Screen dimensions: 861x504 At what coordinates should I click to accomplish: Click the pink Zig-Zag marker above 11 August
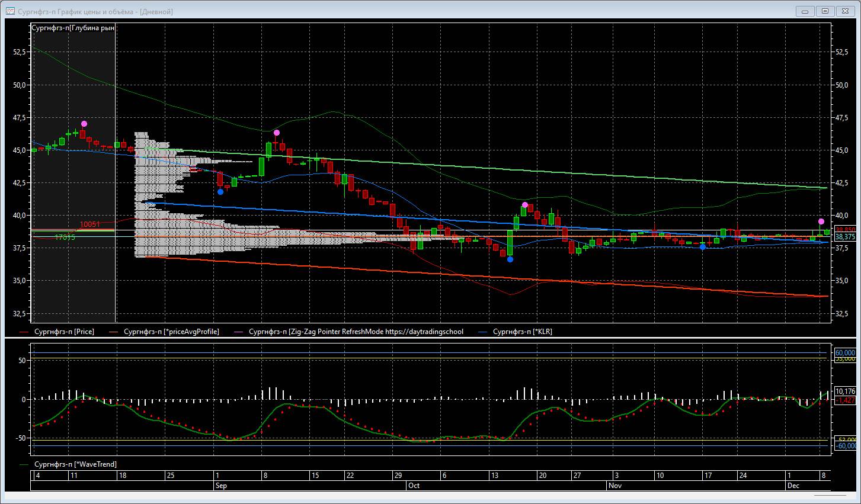pos(84,124)
